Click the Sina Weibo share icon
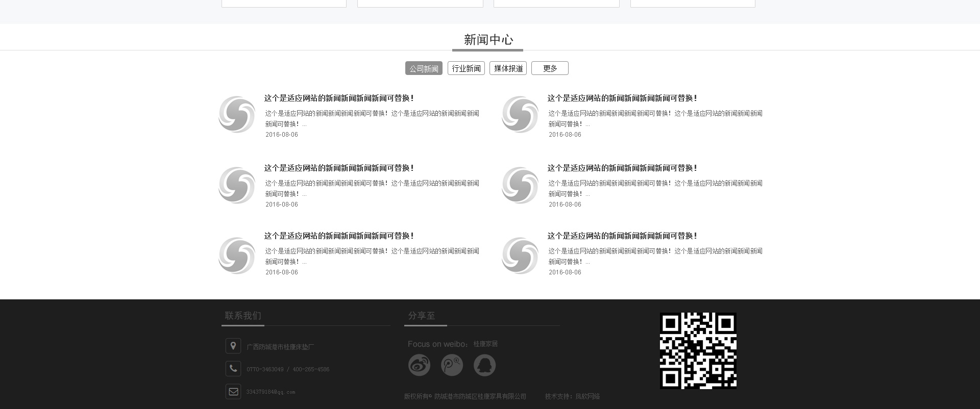This screenshot has width=980, height=409. click(419, 365)
